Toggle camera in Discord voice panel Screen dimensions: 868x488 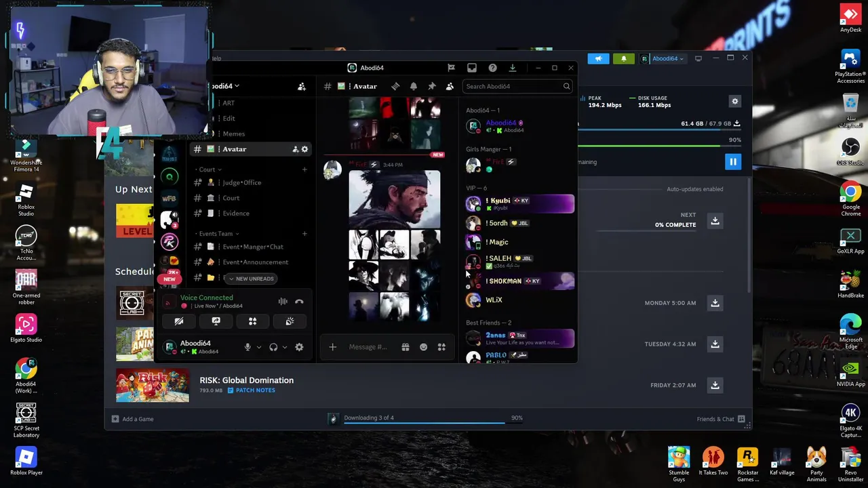point(179,322)
